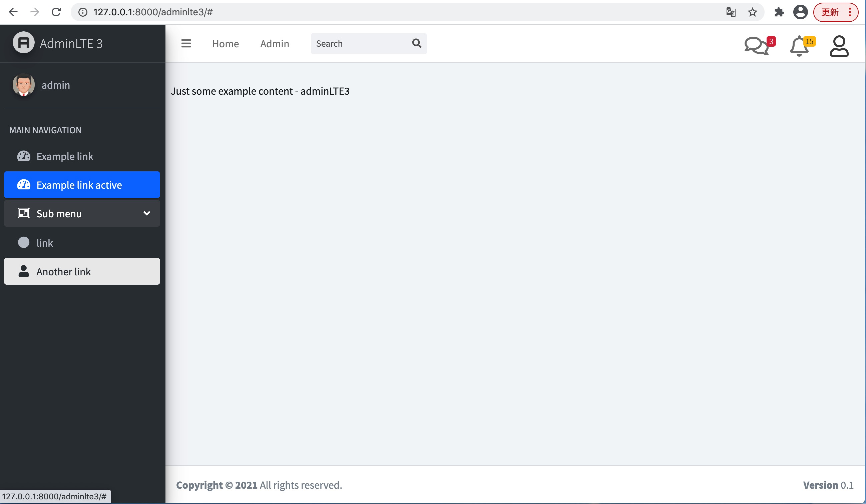
Task: Open the notifications bell icon
Action: pyautogui.click(x=799, y=45)
